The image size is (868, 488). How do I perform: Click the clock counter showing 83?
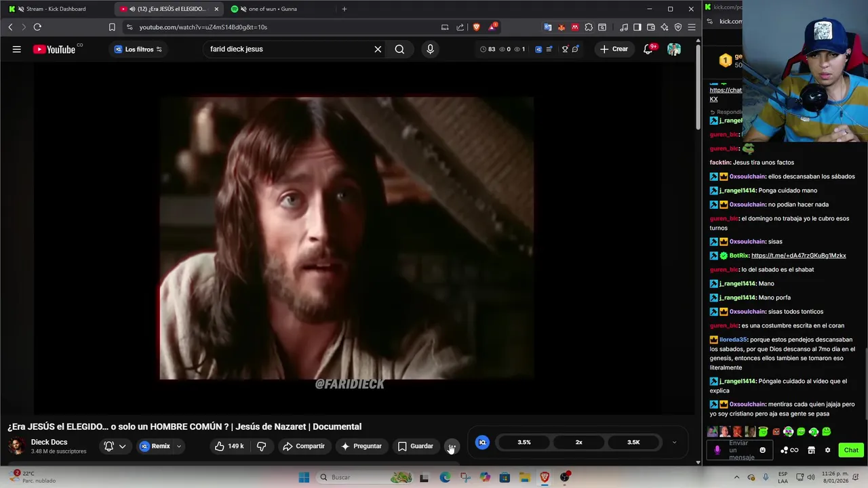[487, 49]
